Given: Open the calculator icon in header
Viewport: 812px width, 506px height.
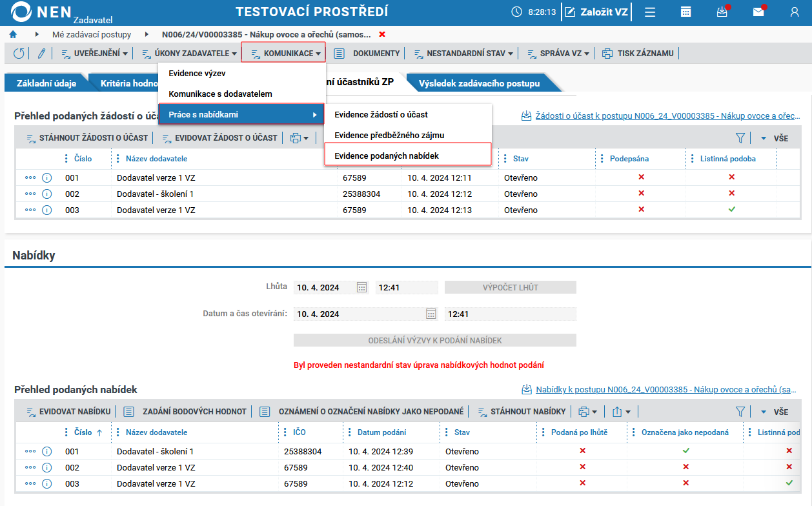Looking at the screenshot, I should click(686, 12).
